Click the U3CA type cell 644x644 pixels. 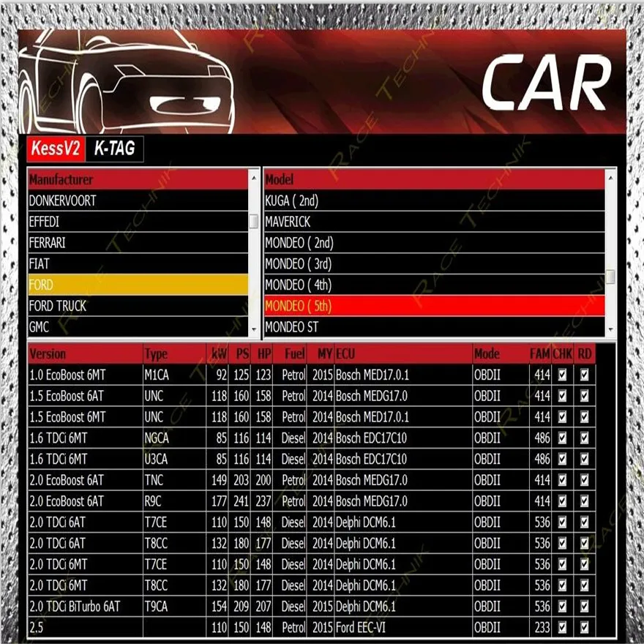point(175,459)
